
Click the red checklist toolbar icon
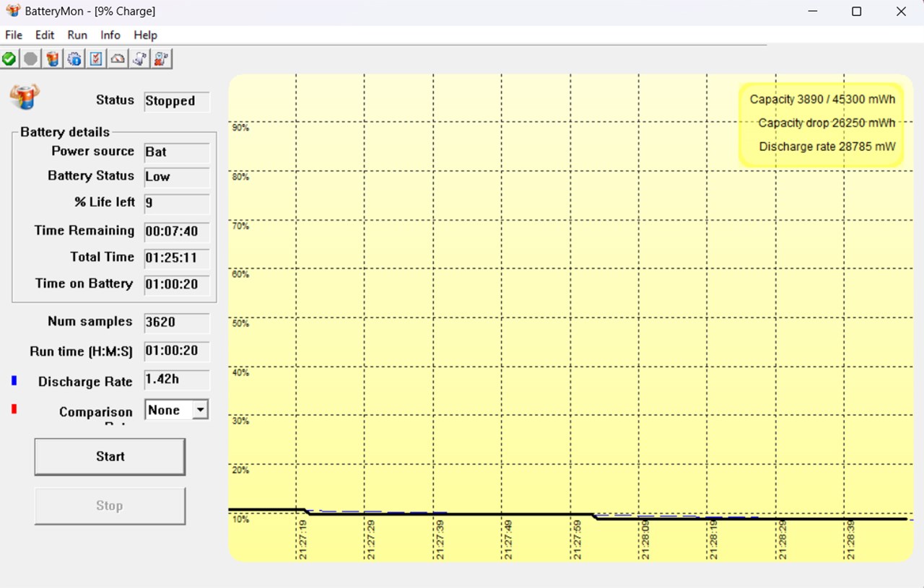(x=96, y=58)
